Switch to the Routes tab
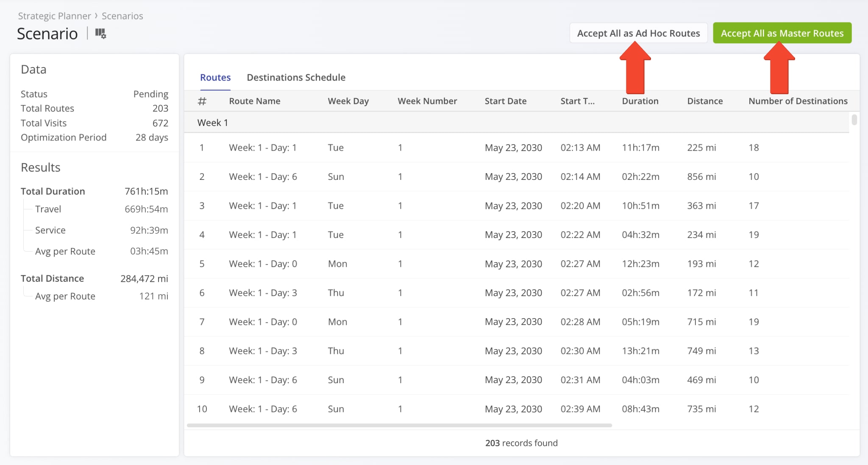This screenshot has width=868, height=465. pyautogui.click(x=215, y=78)
